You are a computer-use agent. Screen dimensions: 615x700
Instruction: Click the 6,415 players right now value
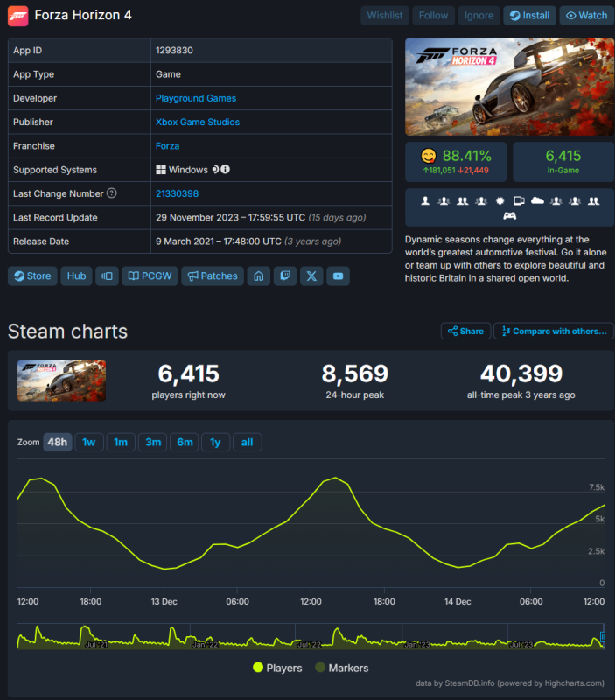click(x=188, y=374)
